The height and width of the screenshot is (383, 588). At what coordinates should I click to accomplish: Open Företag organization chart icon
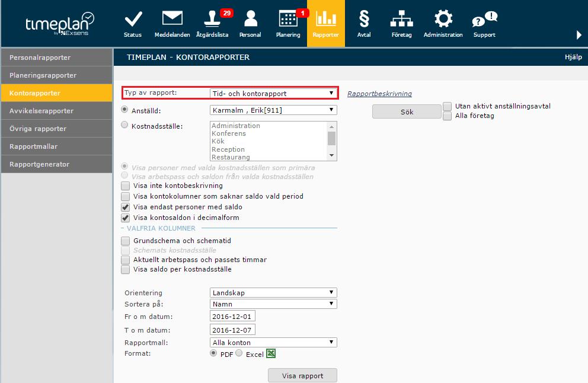402,19
